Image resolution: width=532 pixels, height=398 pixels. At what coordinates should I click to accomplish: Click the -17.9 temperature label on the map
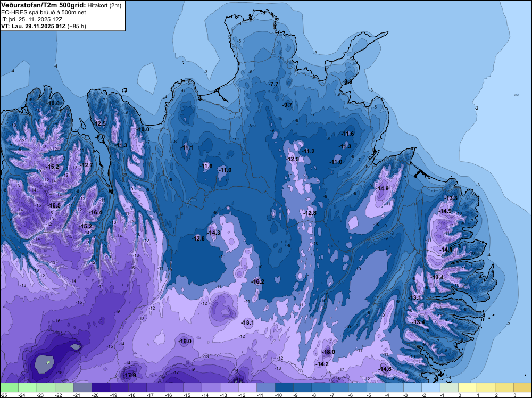click(130, 375)
